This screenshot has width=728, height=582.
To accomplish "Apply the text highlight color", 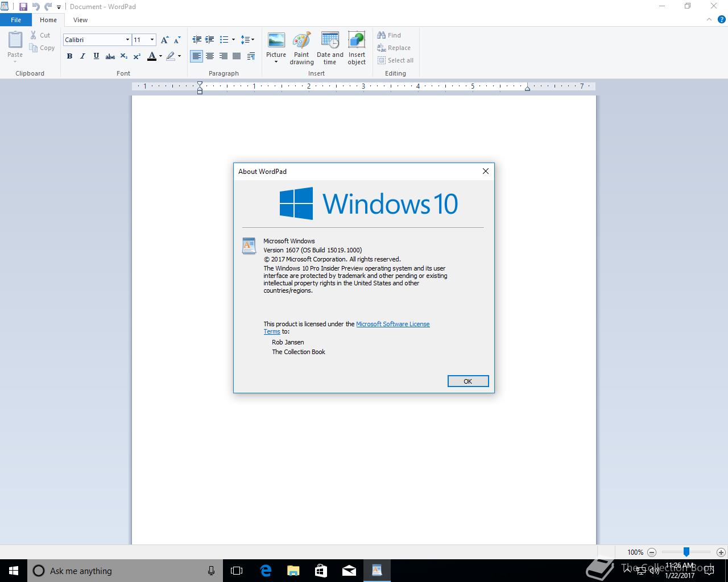I will click(170, 56).
